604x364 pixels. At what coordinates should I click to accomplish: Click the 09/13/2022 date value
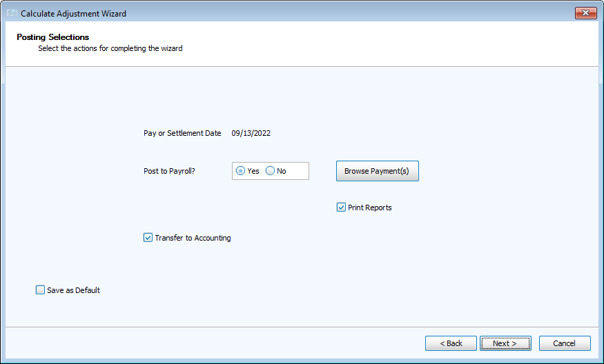[x=251, y=133]
